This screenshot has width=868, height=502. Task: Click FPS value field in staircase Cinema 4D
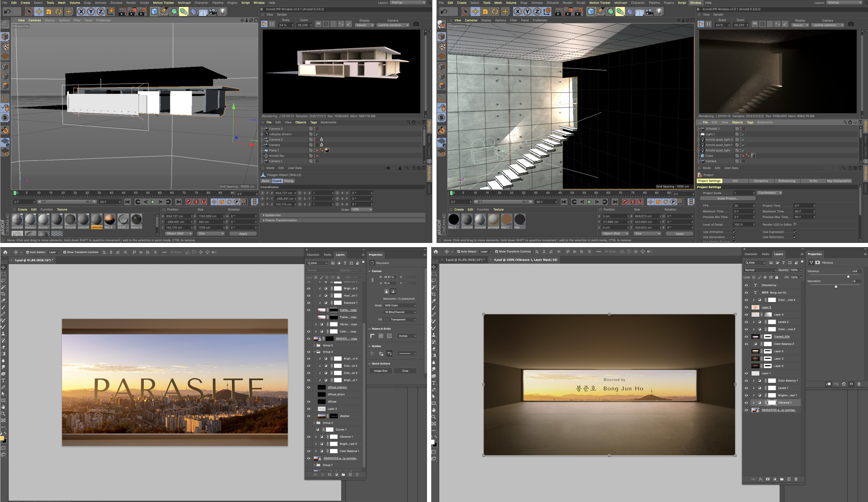(744, 206)
